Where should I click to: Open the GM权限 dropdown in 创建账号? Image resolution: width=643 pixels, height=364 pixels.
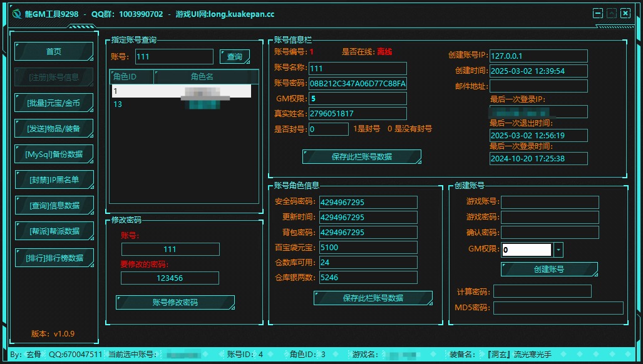(558, 250)
